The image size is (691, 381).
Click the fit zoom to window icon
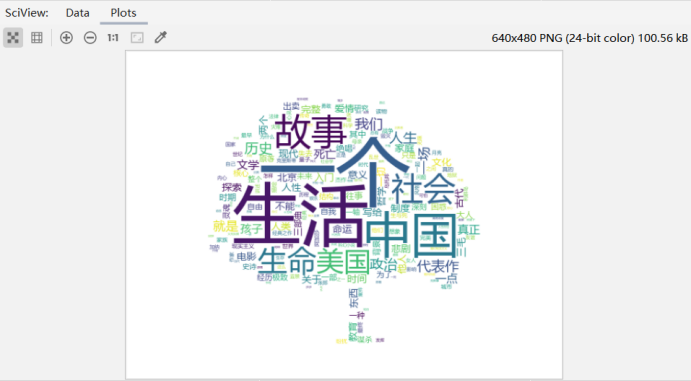137,38
